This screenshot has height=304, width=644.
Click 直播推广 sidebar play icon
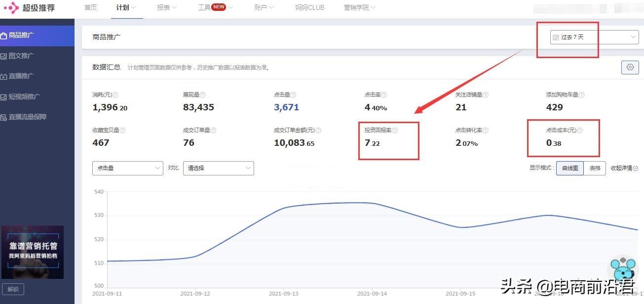3,76
